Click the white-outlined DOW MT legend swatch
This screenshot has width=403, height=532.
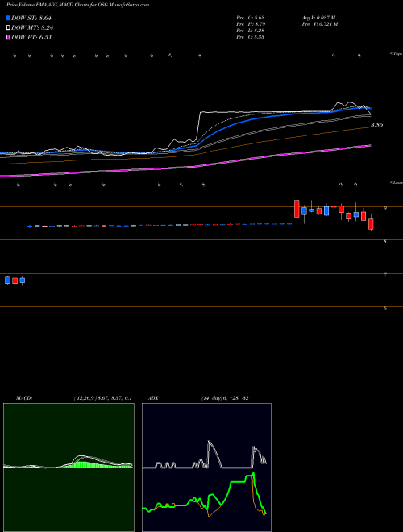[x=9, y=28]
